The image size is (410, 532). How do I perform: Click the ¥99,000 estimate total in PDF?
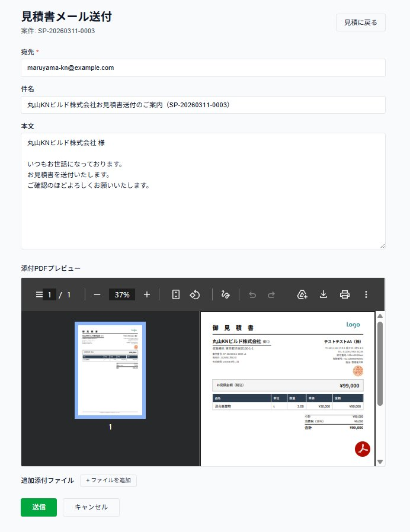point(349,386)
